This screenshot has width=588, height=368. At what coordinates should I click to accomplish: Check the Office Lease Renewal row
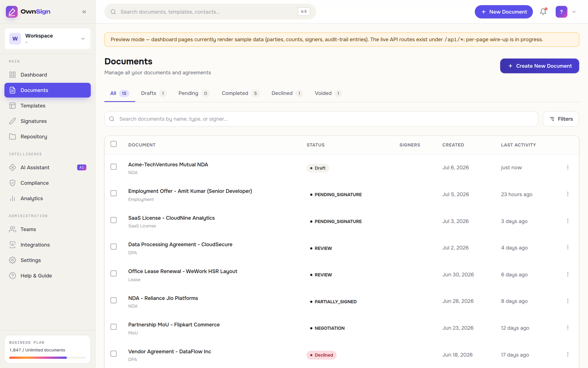(x=114, y=273)
